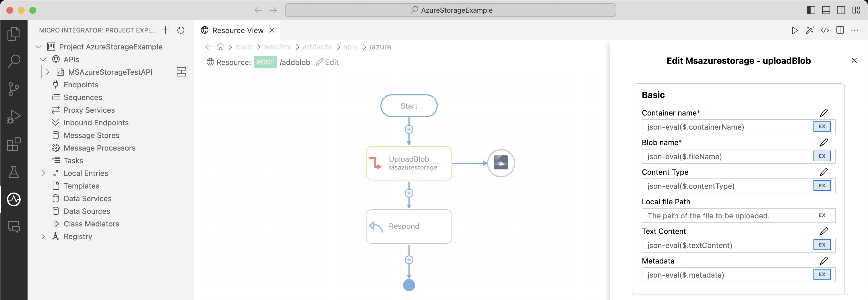
Task: Click the magic wand AI icon in editor toolbar
Action: [x=810, y=30]
